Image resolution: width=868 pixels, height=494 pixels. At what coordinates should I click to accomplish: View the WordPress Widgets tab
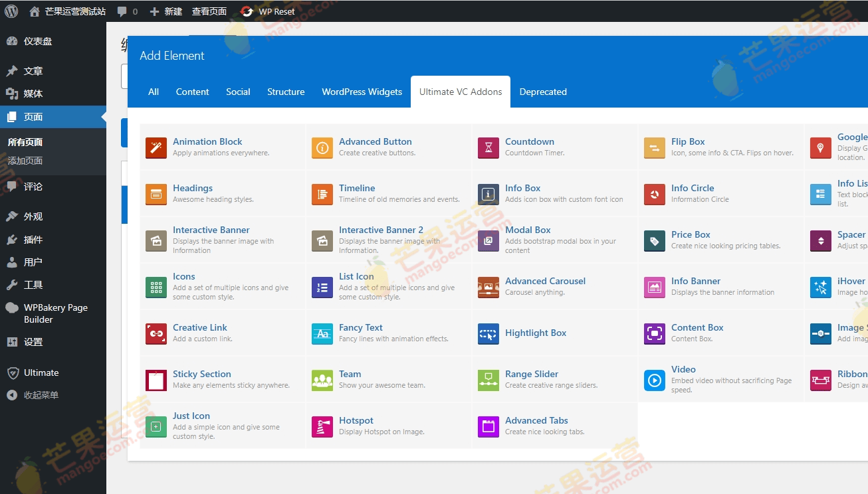pos(361,92)
